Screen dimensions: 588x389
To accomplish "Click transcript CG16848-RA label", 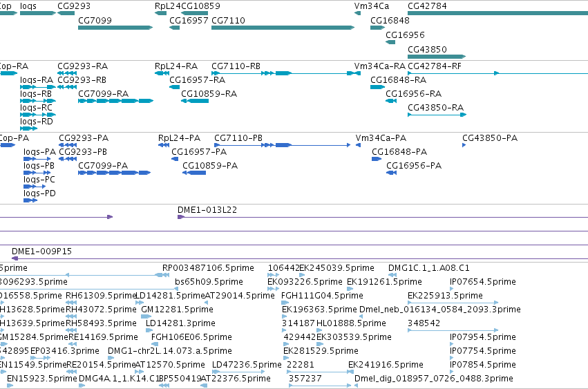I will [x=398, y=80].
